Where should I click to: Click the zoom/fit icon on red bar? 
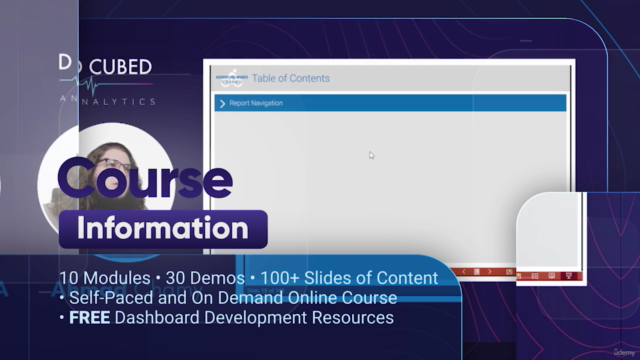click(509, 272)
